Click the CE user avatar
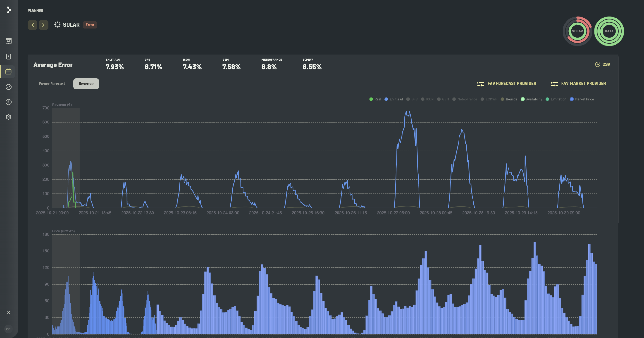Viewport: 644px width, 338px height. click(9, 329)
